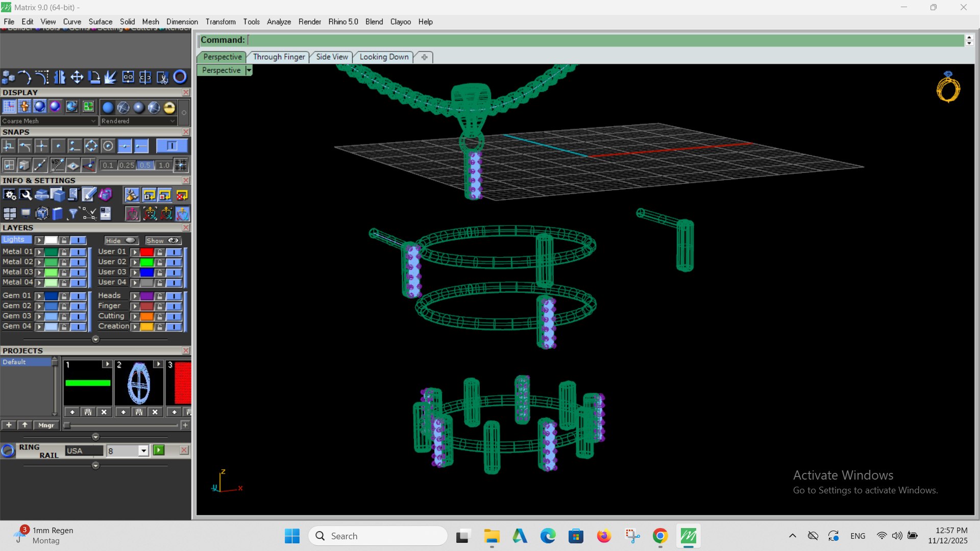Image resolution: width=980 pixels, height=551 pixels.
Task: Open the projects Mngr button
Action: tap(46, 425)
